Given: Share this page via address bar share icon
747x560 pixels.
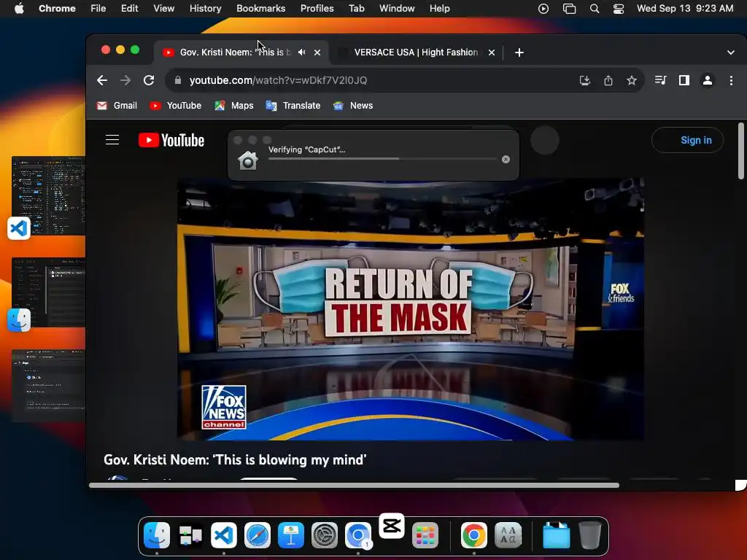Looking at the screenshot, I should point(608,80).
